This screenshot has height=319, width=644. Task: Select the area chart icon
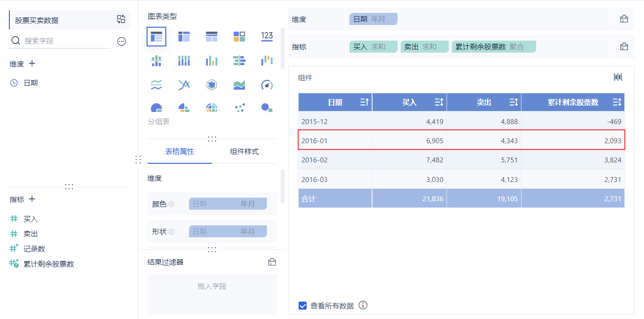tap(239, 85)
